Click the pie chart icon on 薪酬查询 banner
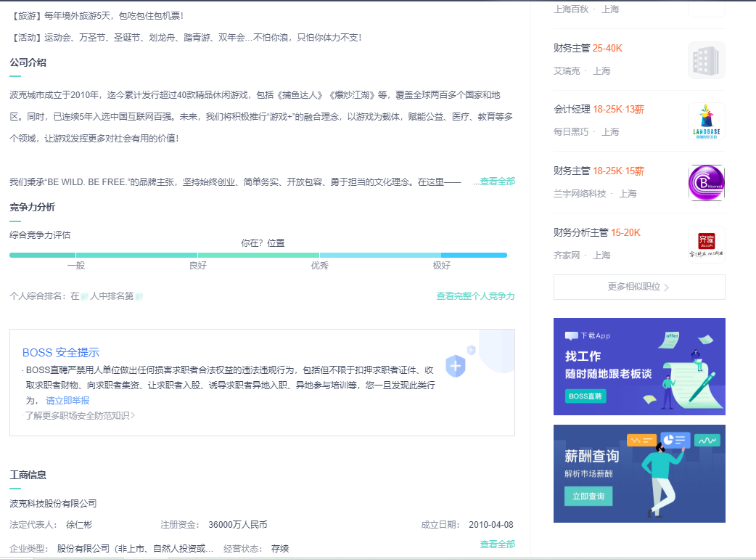This screenshot has width=756, height=559. pos(675,440)
